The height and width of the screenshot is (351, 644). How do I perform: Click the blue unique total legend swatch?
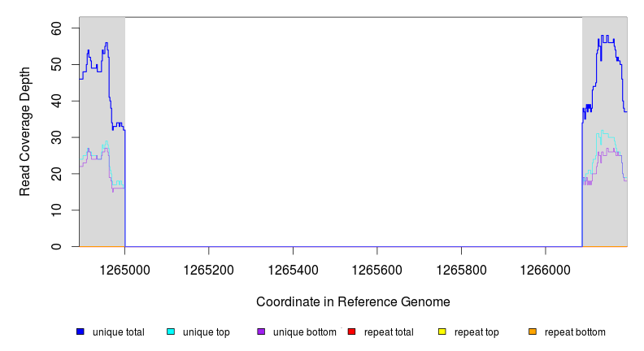pos(80,331)
